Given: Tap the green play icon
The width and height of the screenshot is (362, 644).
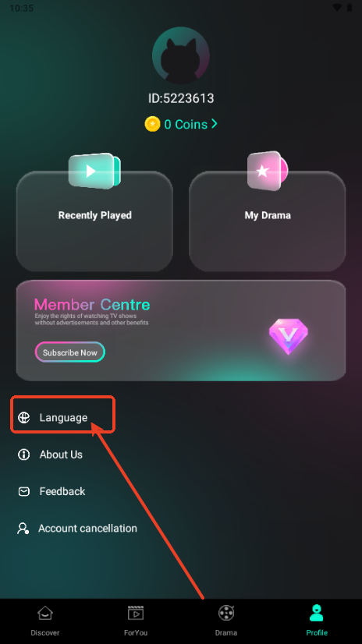Looking at the screenshot, I should [x=94, y=171].
